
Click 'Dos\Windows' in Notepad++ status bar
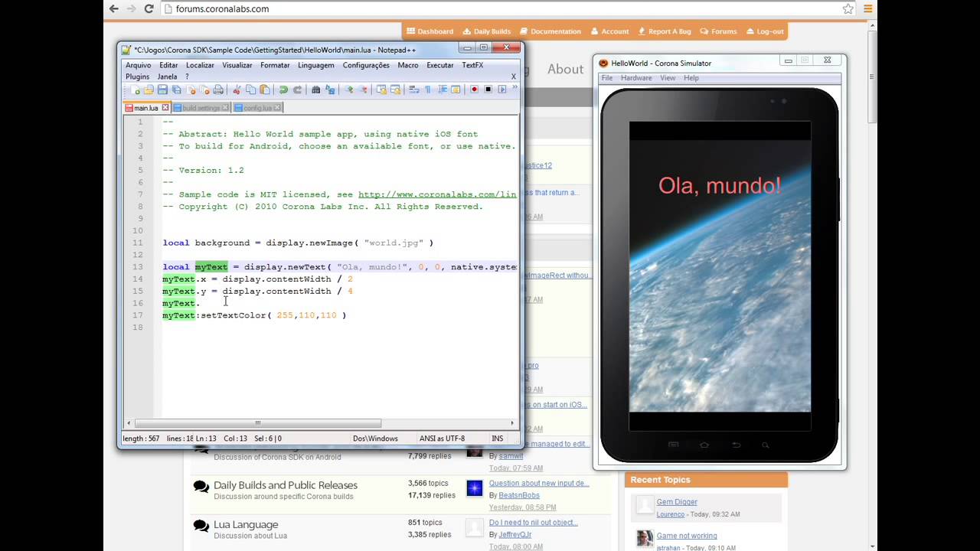[x=375, y=439]
